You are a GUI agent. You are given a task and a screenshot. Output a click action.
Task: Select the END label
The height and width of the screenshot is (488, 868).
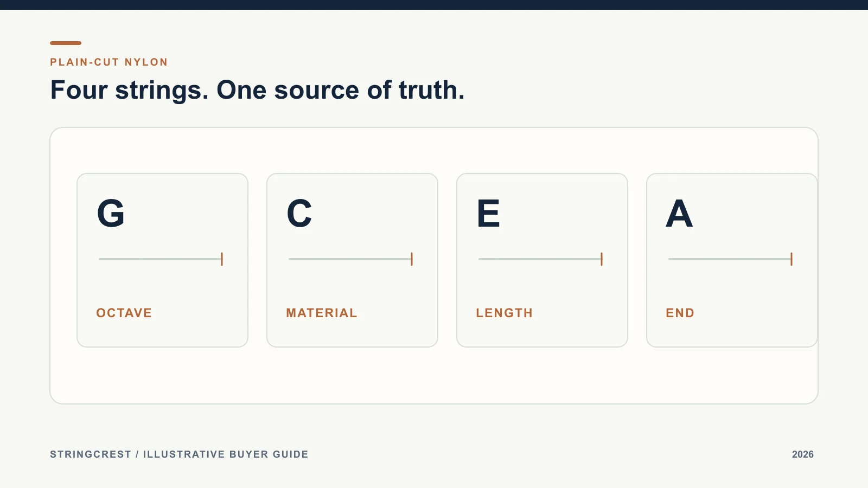point(680,313)
